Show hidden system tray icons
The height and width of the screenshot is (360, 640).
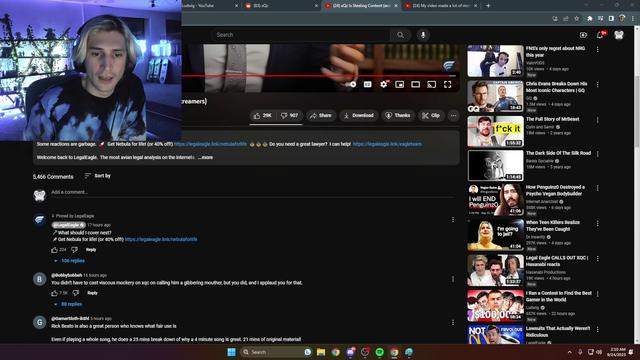569,352
